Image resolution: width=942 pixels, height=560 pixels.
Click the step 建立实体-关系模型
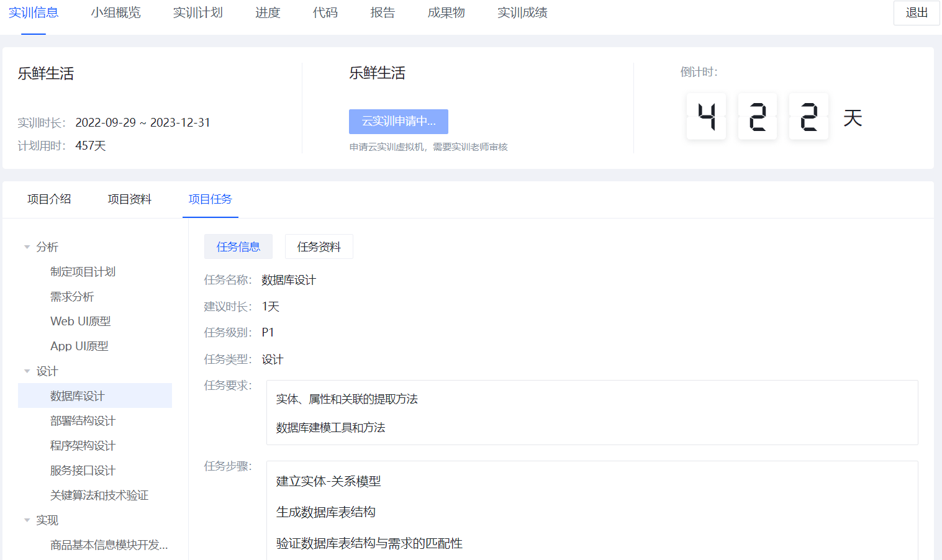click(x=328, y=481)
